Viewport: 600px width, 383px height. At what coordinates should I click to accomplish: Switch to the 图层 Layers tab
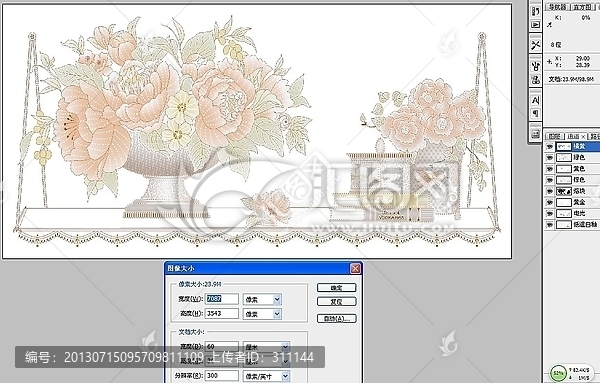click(x=554, y=136)
